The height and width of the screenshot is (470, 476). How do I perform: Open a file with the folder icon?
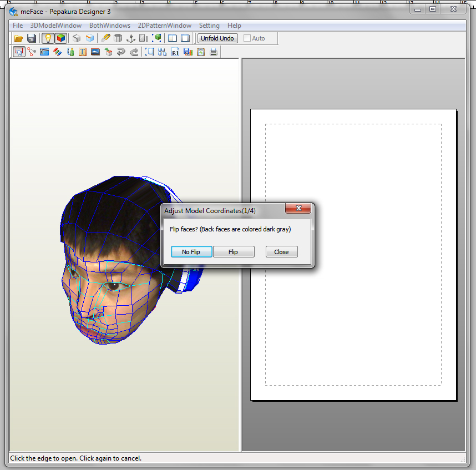(x=18, y=38)
